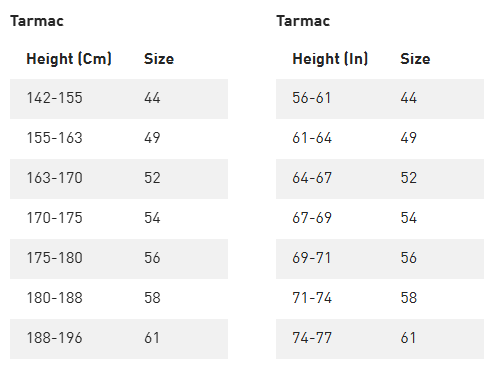Click the right Tarmac table title
The height and width of the screenshot is (366, 492).
point(303,21)
